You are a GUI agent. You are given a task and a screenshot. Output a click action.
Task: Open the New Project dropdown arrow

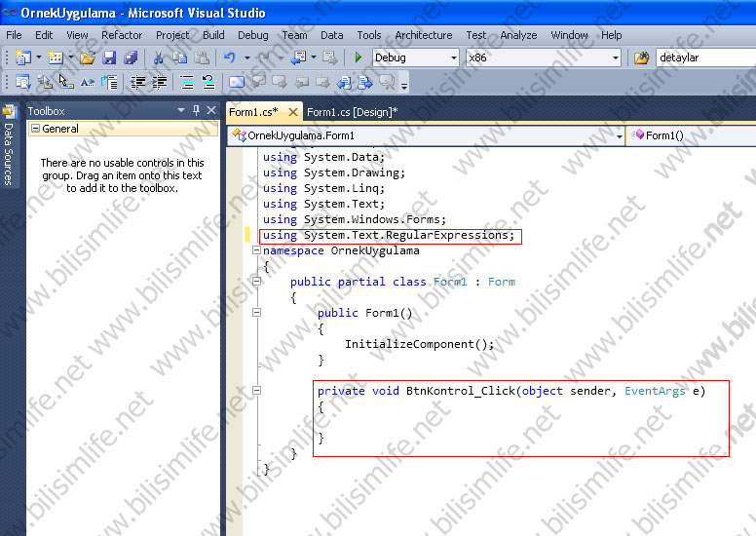(39, 57)
